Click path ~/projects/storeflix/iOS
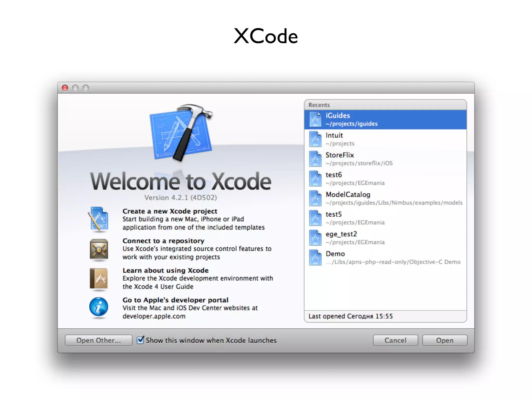 (359, 163)
